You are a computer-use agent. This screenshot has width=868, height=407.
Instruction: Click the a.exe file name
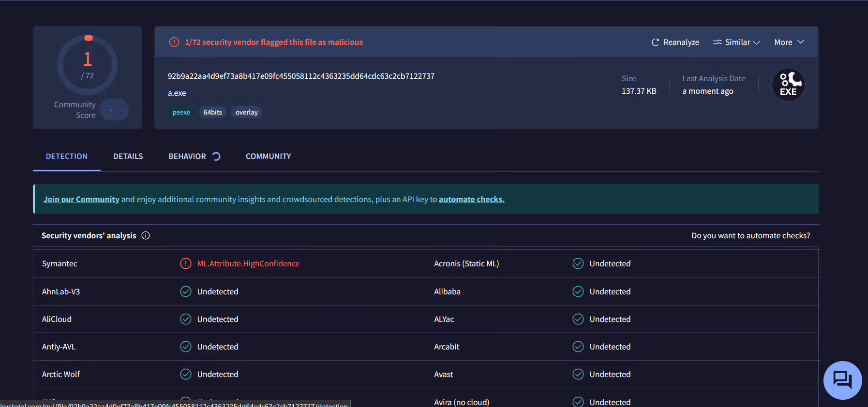point(177,93)
